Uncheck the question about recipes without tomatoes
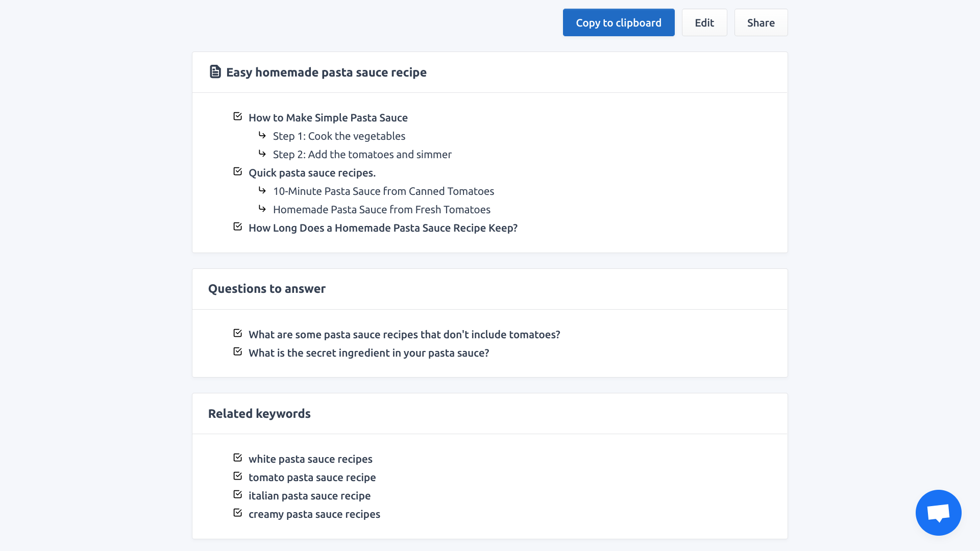980x551 pixels. pyautogui.click(x=237, y=333)
